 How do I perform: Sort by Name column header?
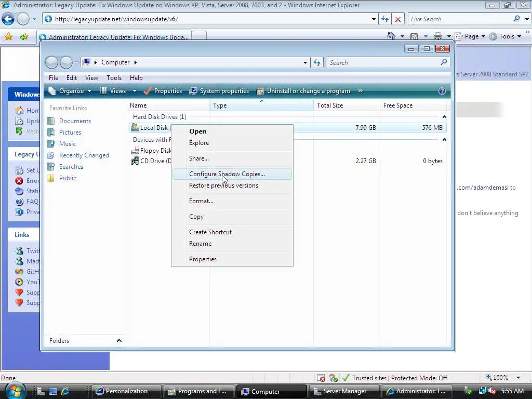tap(169, 105)
